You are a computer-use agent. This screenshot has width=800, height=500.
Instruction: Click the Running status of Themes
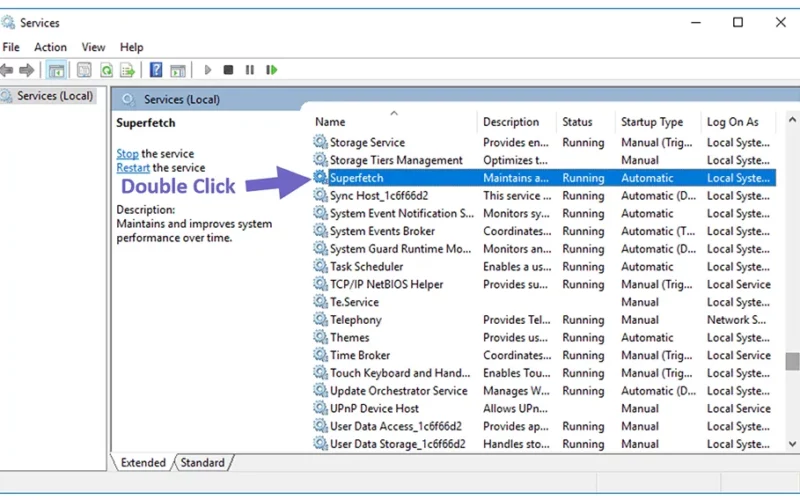coord(583,337)
